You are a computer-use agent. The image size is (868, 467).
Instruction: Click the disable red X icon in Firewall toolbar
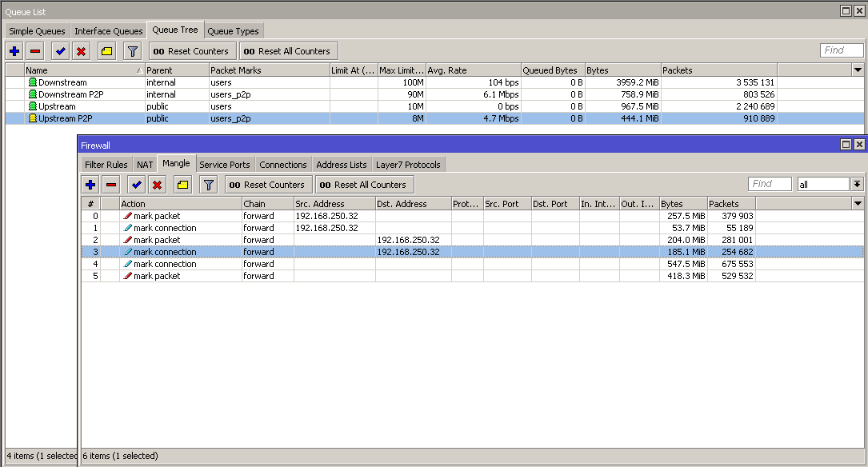pyautogui.click(x=158, y=185)
